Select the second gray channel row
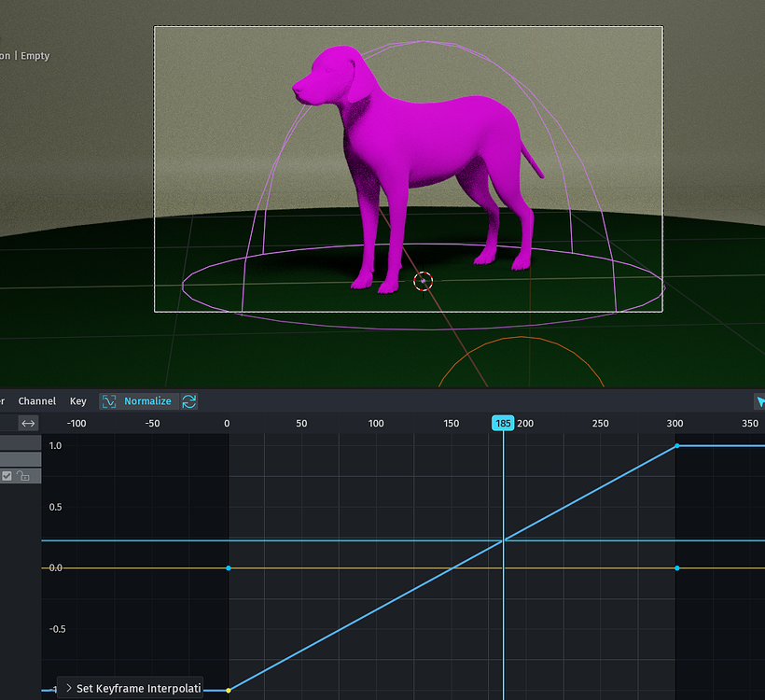The image size is (765, 700). (21, 459)
